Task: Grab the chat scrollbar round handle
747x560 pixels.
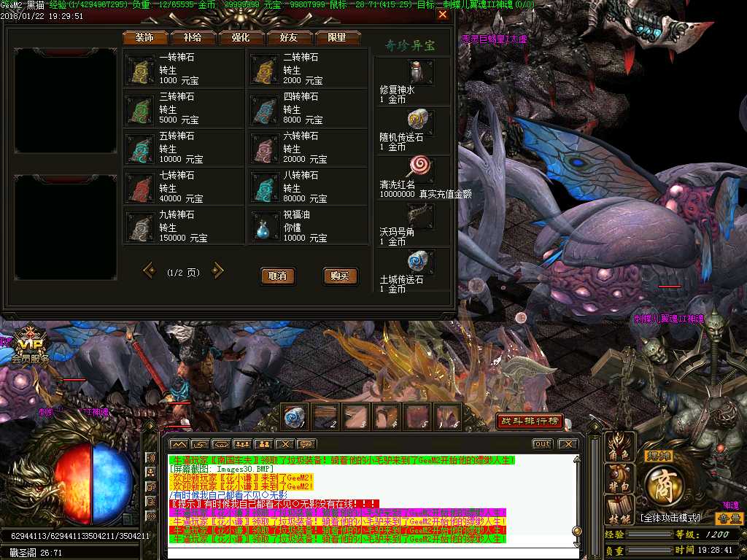Action: coord(577,531)
